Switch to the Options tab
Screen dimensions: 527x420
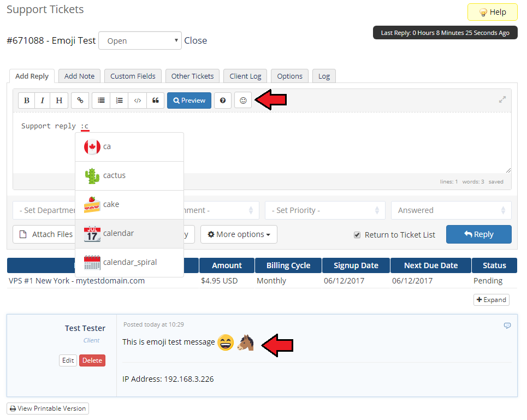click(x=290, y=76)
